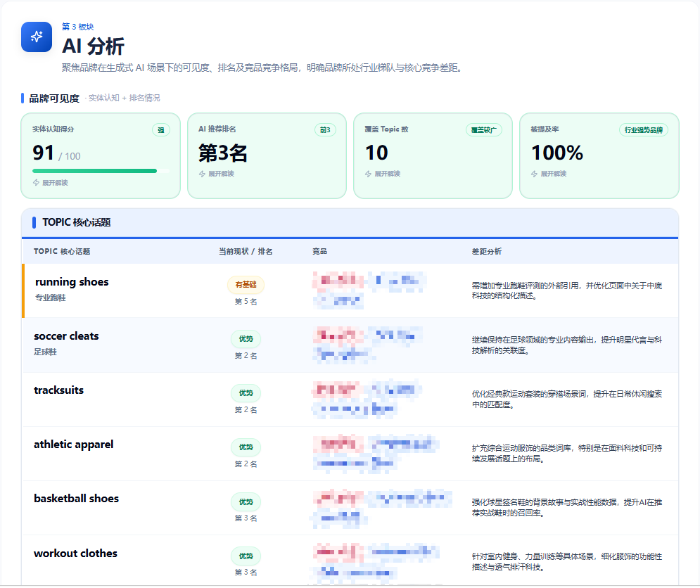Click the 91/100 score progress bar
700x588 pixels.
[x=101, y=171]
